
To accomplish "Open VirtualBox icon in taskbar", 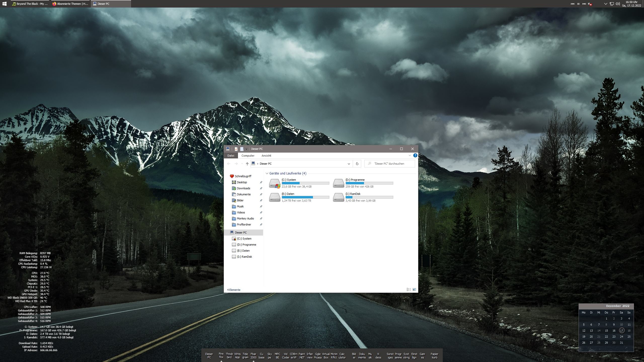I will pos(327,355).
